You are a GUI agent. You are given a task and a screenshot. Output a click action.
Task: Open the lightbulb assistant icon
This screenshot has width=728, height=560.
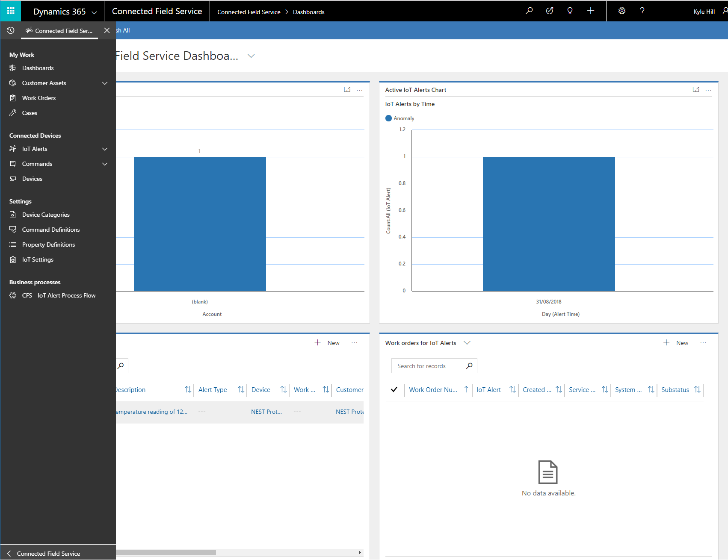pyautogui.click(x=570, y=11)
